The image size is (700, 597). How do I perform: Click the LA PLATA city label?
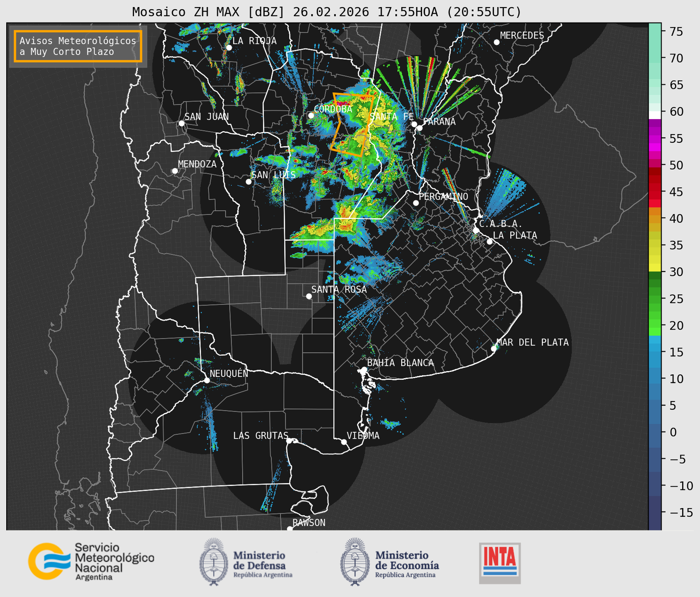coord(515,235)
